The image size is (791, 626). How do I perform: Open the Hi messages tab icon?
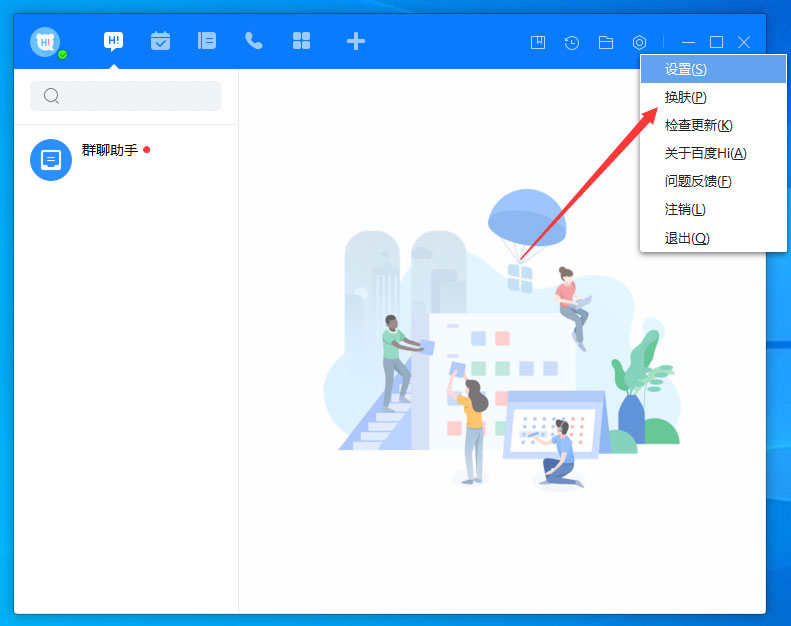click(114, 41)
